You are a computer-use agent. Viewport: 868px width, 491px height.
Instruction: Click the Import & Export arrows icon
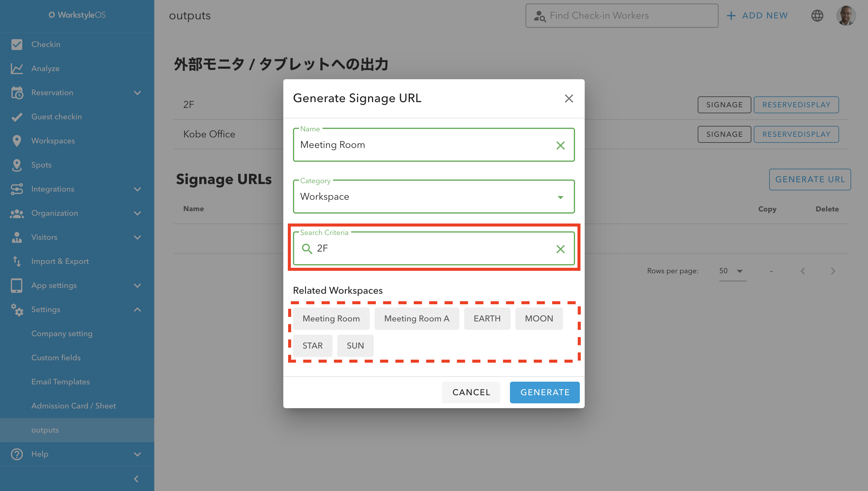tap(17, 261)
